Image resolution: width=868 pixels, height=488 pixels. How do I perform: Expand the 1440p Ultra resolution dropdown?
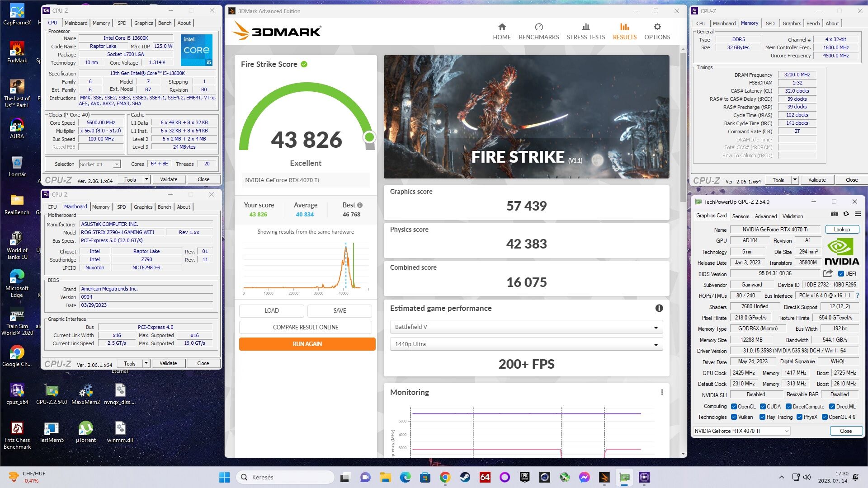click(526, 344)
